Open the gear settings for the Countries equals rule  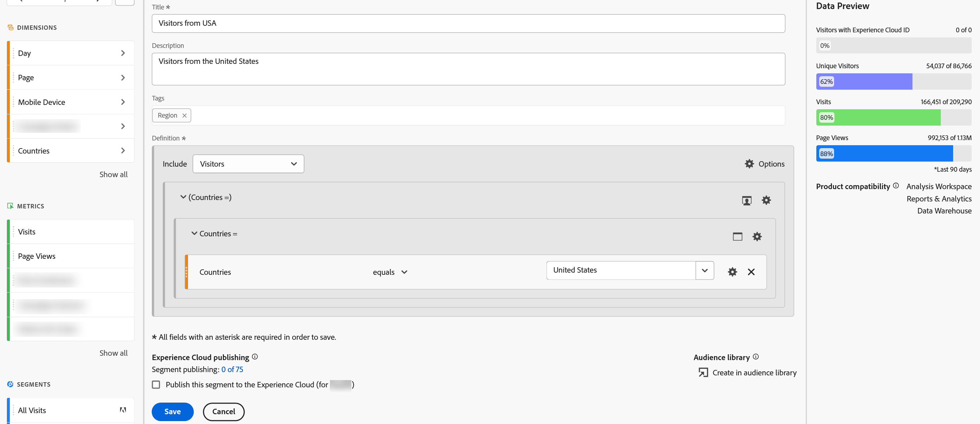pos(732,272)
